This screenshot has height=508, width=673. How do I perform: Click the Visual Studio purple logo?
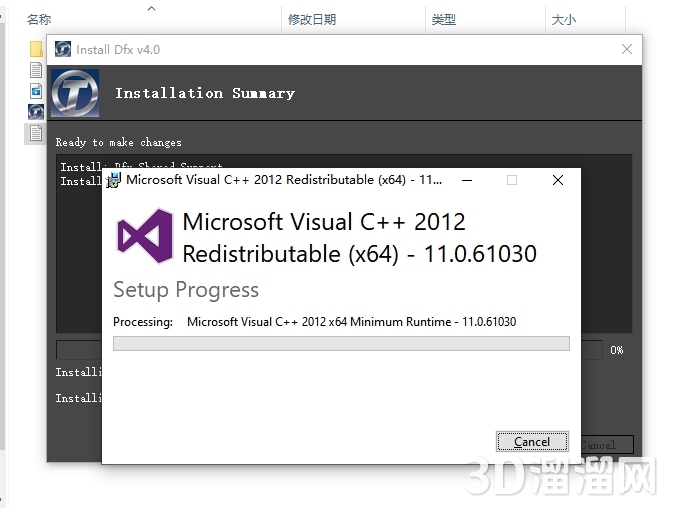tap(145, 236)
